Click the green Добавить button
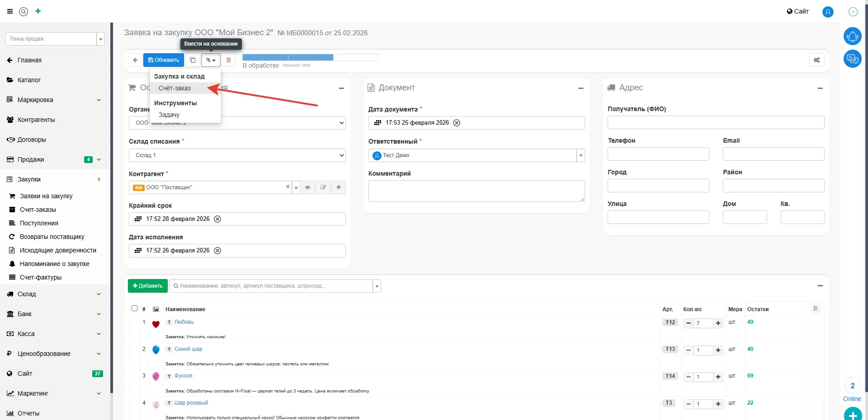 [147, 286]
